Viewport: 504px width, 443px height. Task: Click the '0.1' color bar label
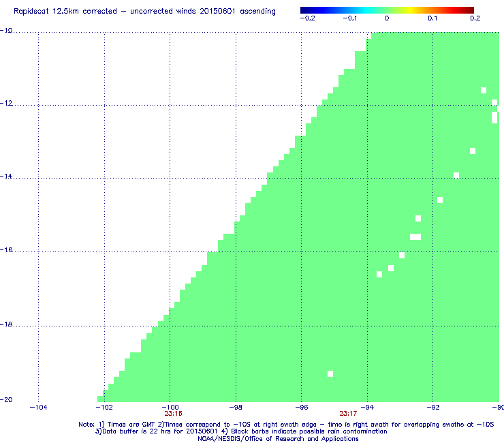click(432, 18)
